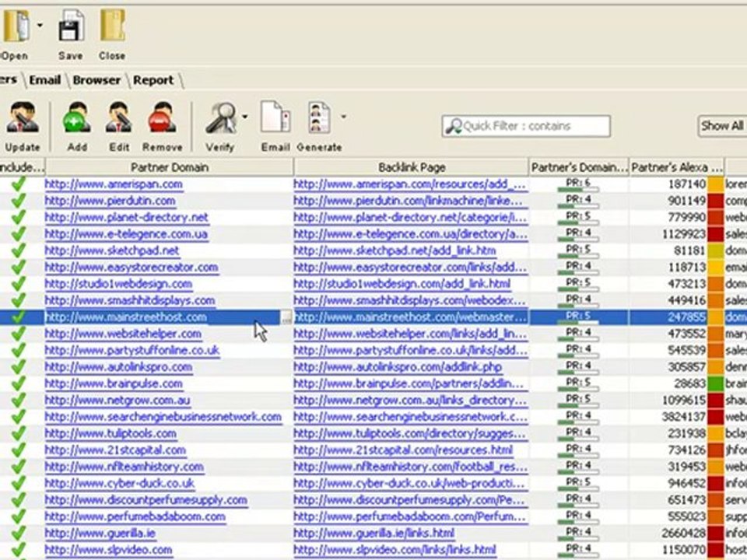Image resolution: width=747 pixels, height=560 pixels.
Task: Click the Include column header
Action: pos(22,168)
